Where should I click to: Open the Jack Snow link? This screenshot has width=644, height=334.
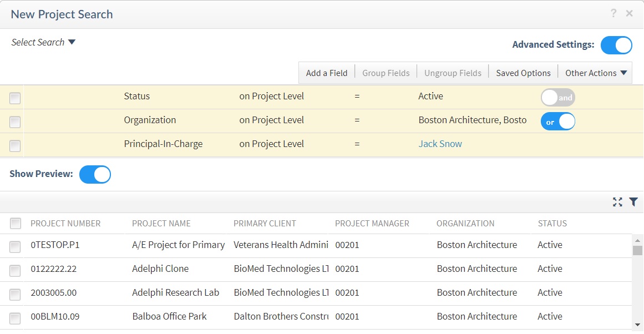[440, 144]
